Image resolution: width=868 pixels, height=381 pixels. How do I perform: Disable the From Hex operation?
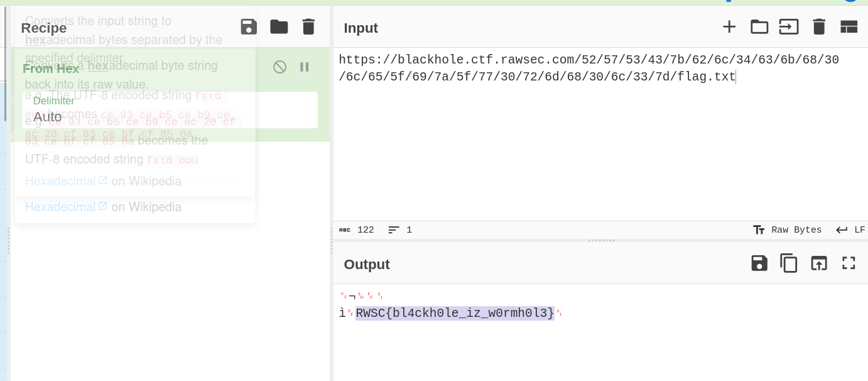coord(280,67)
